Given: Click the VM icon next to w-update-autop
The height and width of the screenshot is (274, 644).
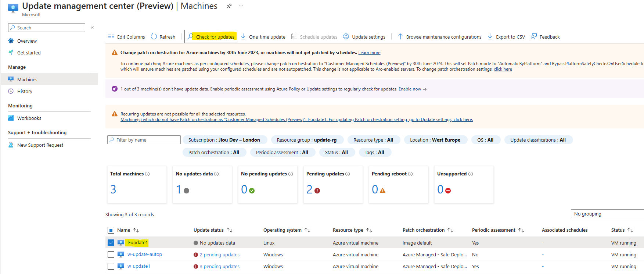Looking at the screenshot, I should tap(121, 255).
